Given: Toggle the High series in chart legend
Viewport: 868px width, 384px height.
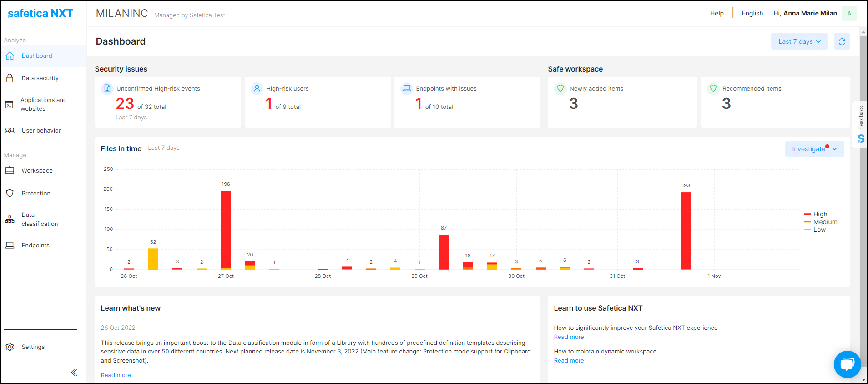Looking at the screenshot, I should (816, 214).
